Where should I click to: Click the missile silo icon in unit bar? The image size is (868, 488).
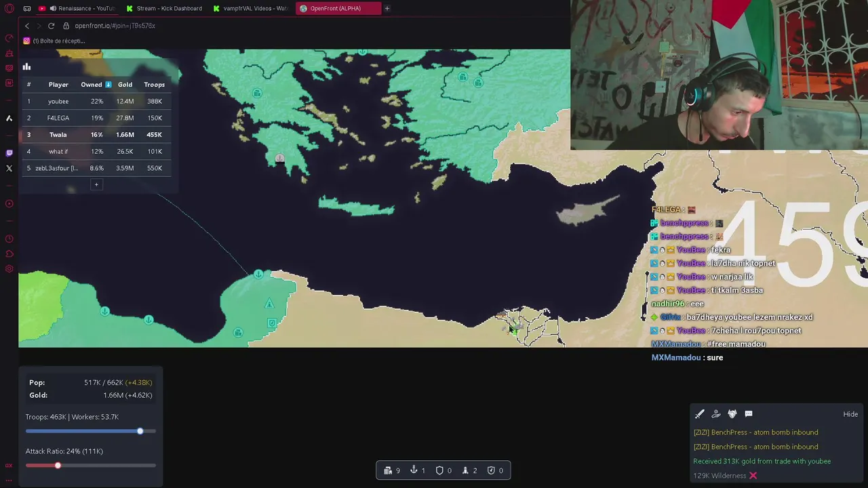(x=465, y=470)
